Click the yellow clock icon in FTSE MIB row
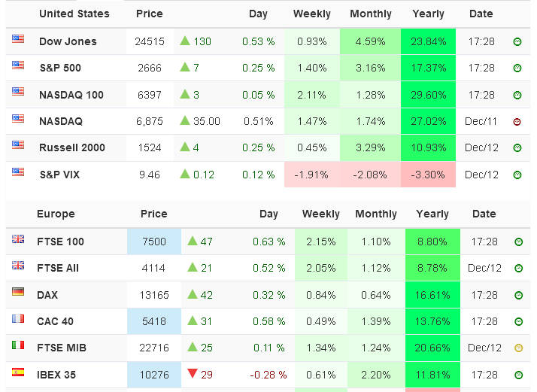 (518, 348)
